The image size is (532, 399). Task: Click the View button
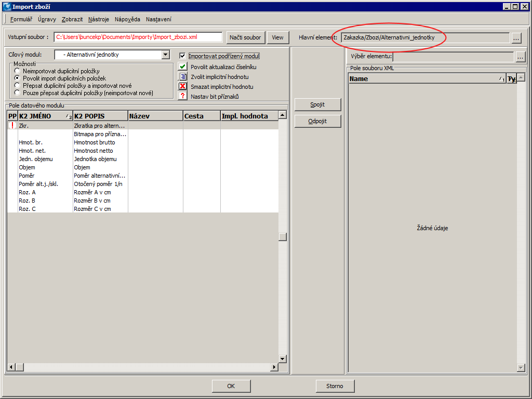tap(277, 37)
